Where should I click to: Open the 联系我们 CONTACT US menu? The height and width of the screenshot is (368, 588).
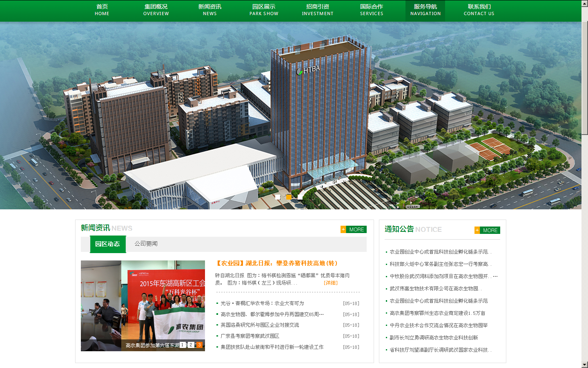(479, 10)
